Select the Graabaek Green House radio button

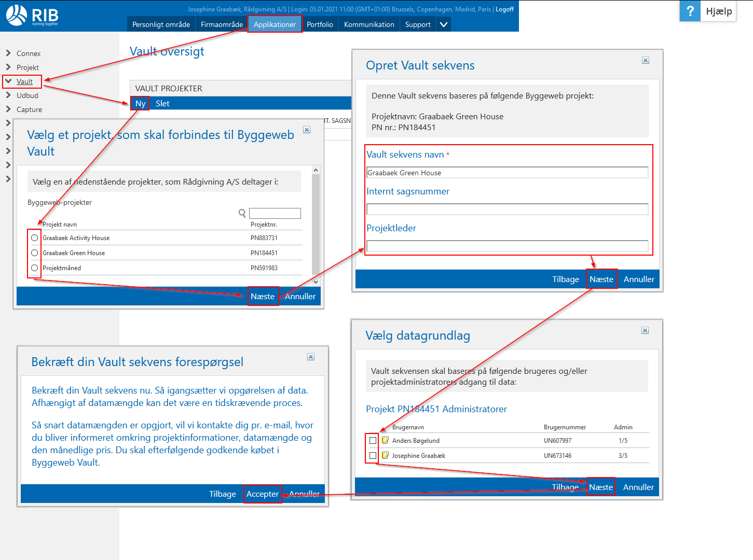tap(35, 253)
